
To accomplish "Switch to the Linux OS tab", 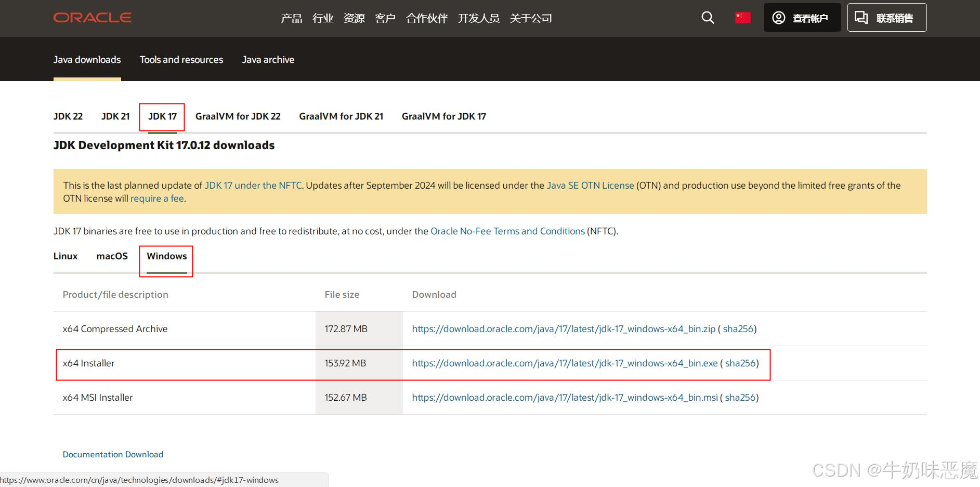I will [x=66, y=256].
